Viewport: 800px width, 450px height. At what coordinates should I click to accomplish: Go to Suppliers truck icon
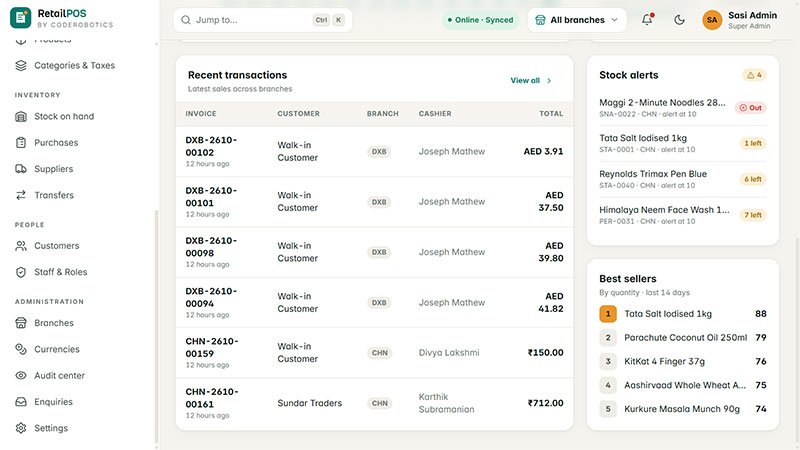click(x=21, y=169)
